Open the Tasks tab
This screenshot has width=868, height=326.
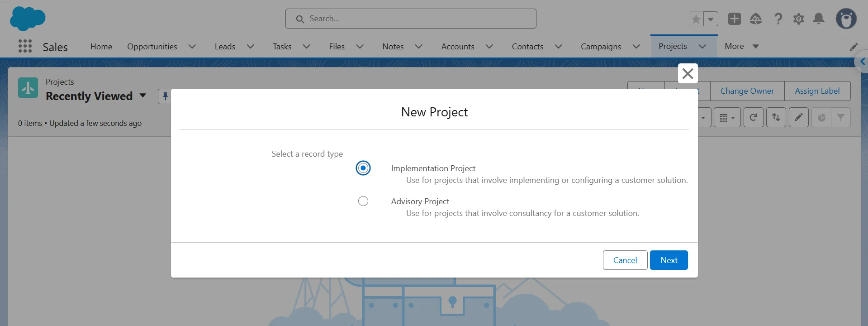pos(282,47)
